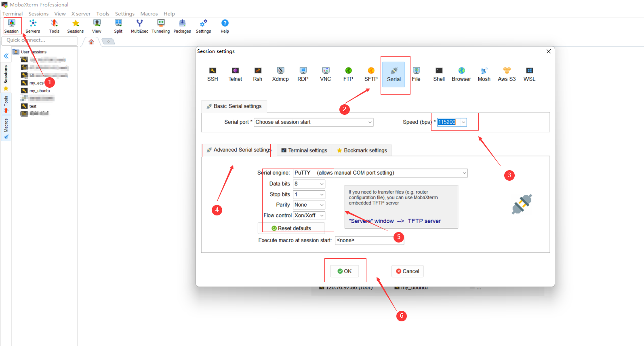Select the Mosh session type
Screen dimensions: 644x346
click(484, 74)
